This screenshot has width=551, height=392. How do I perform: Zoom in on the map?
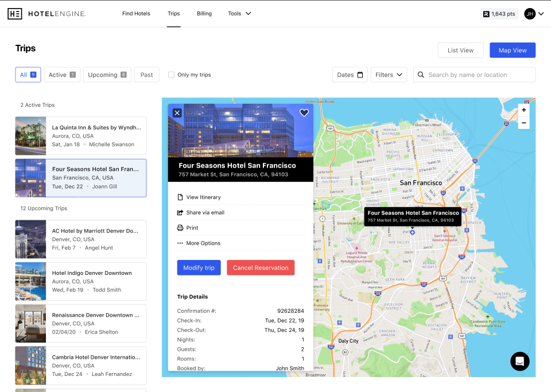tap(523, 110)
